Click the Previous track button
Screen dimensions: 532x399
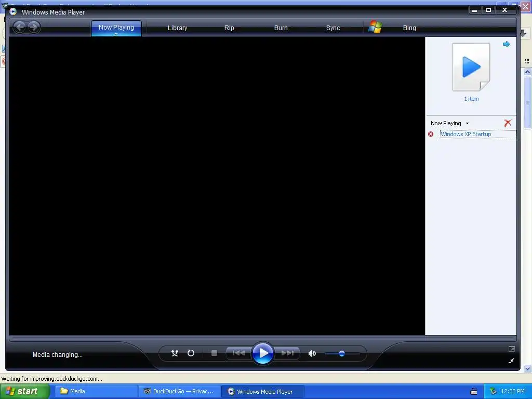point(238,353)
